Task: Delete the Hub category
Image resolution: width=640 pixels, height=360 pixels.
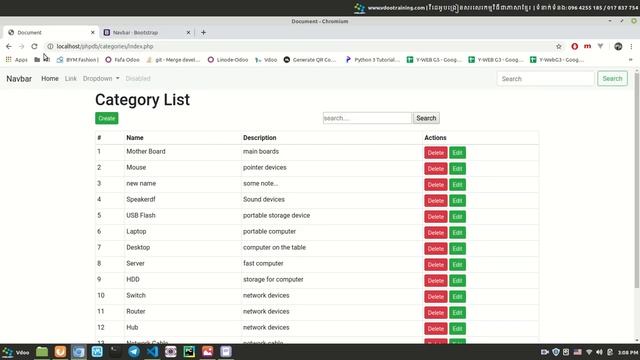Action: pos(436,329)
